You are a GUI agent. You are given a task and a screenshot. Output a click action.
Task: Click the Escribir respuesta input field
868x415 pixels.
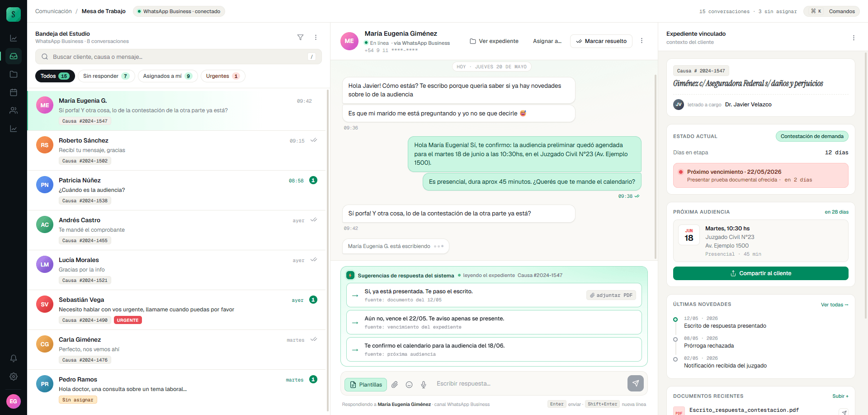(529, 384)
